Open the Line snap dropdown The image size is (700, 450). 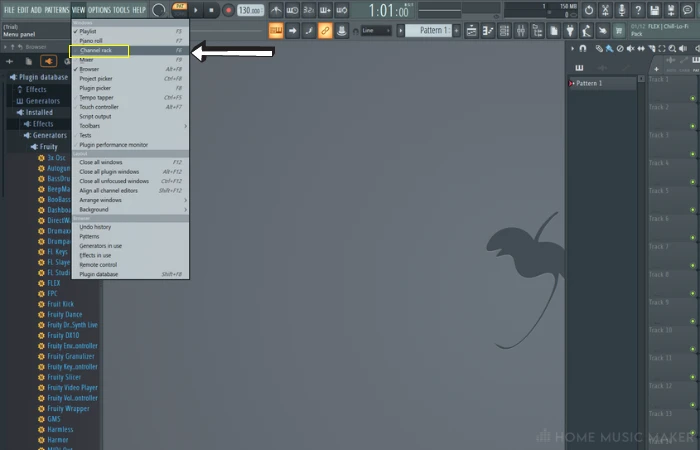tap(376, 31)
